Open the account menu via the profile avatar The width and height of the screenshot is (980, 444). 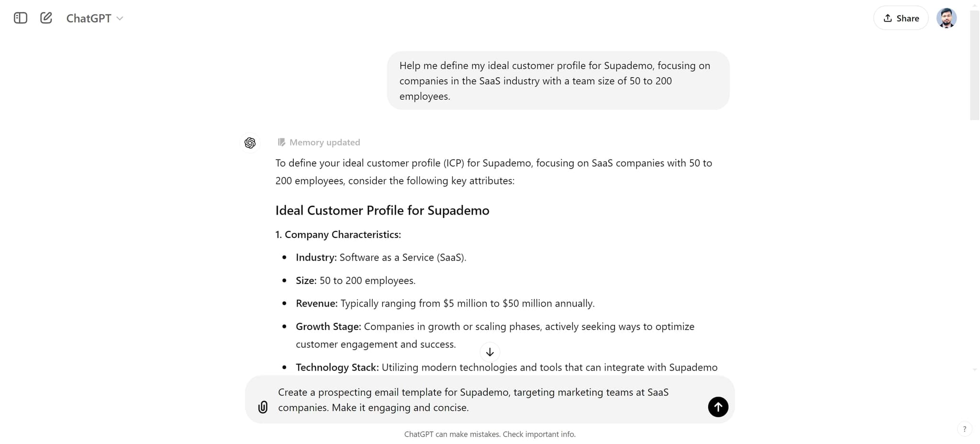(947, 18)
